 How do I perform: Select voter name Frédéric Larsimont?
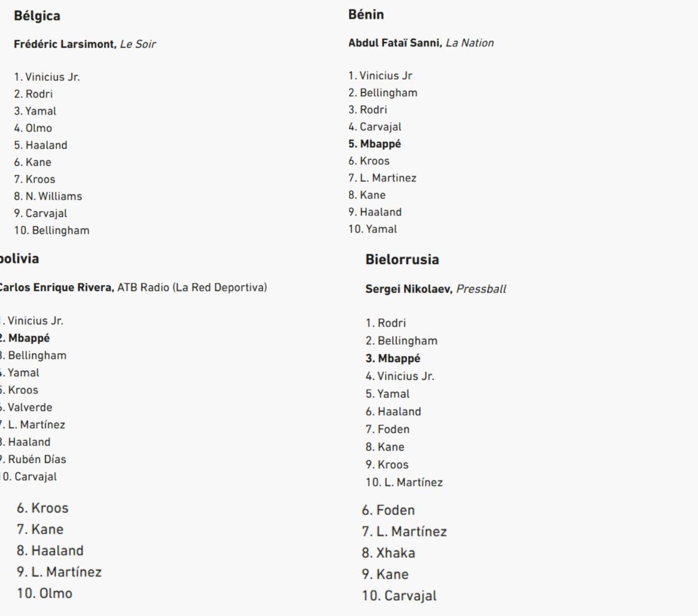[65, 44]
